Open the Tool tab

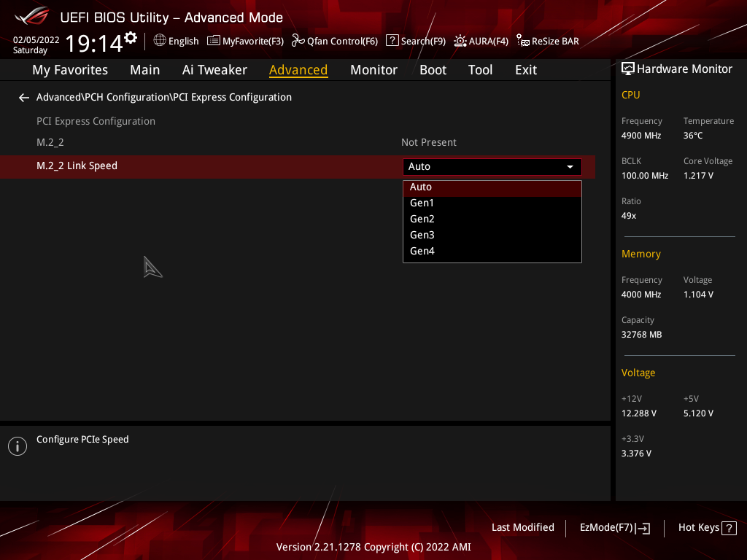tap(480, 70)
